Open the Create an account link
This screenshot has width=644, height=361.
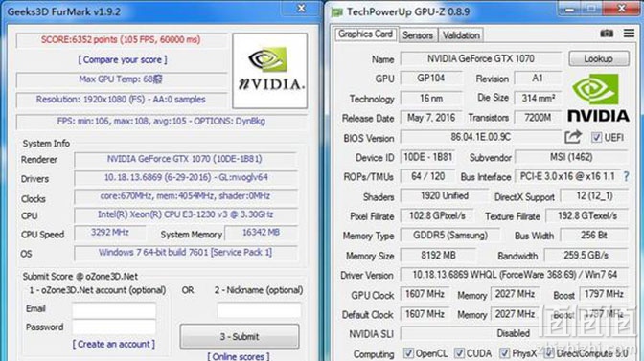pyautogui.click(x=114, y=344)
